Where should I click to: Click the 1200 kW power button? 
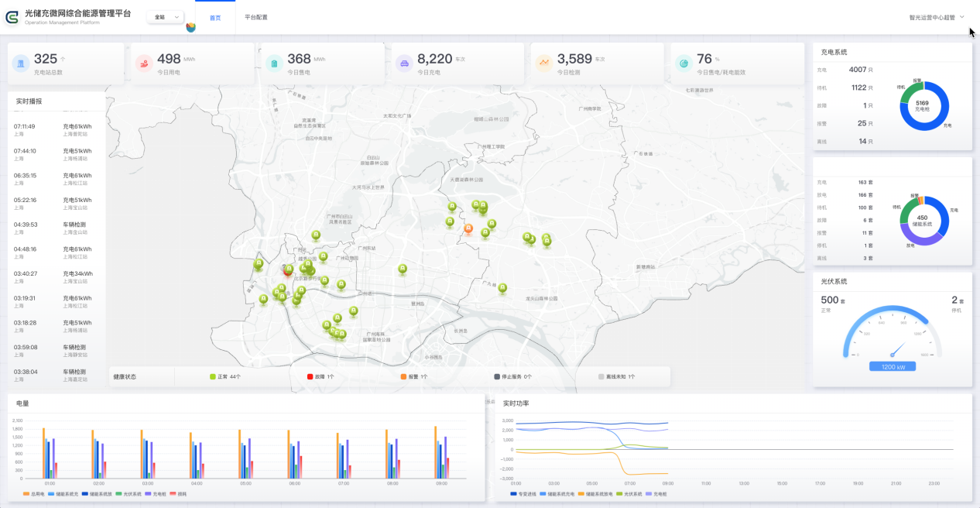(892, 366)
